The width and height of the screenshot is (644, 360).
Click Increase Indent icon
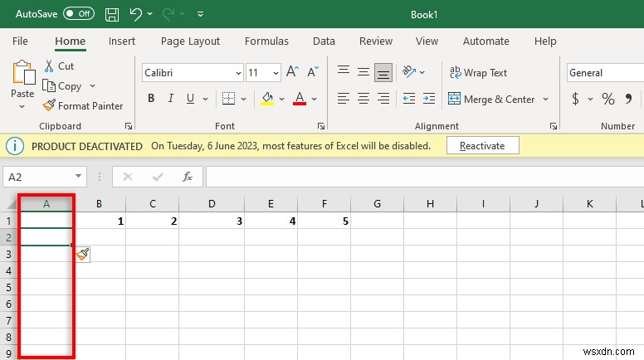click(x=429, y=99)
